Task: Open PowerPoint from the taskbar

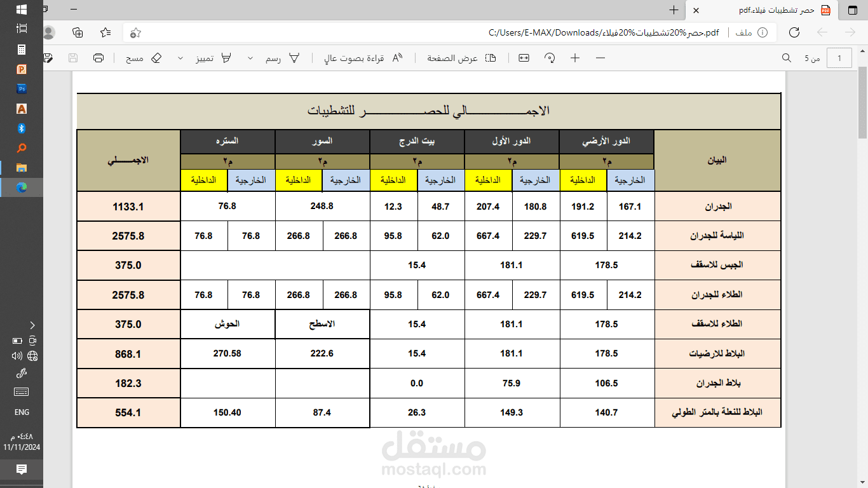Action: [22, 69]
